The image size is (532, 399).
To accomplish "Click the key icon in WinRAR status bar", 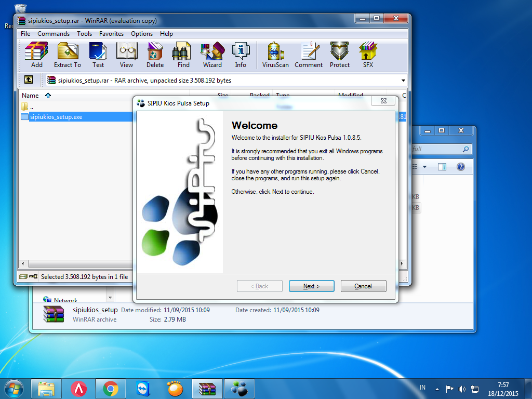I will 33,276.
